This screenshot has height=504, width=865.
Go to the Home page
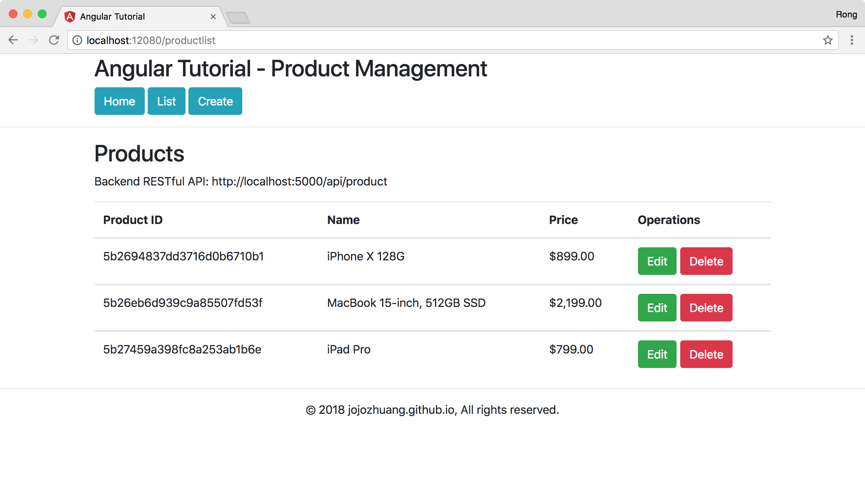click(119, 101)
